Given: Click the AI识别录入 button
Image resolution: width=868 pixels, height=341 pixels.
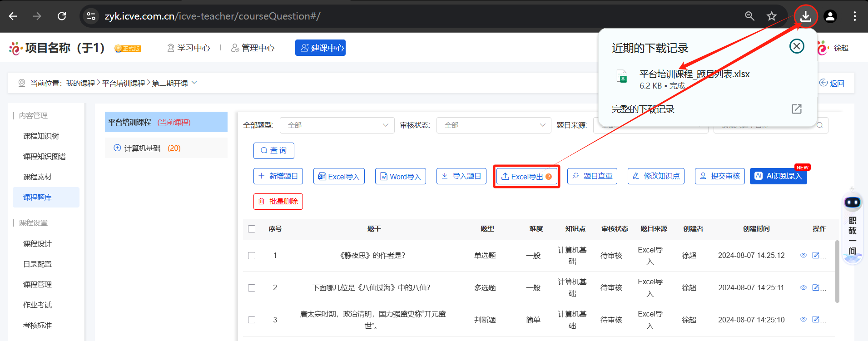Looking at the screenshot, I should pyautogui.click(x=778, y=176).
